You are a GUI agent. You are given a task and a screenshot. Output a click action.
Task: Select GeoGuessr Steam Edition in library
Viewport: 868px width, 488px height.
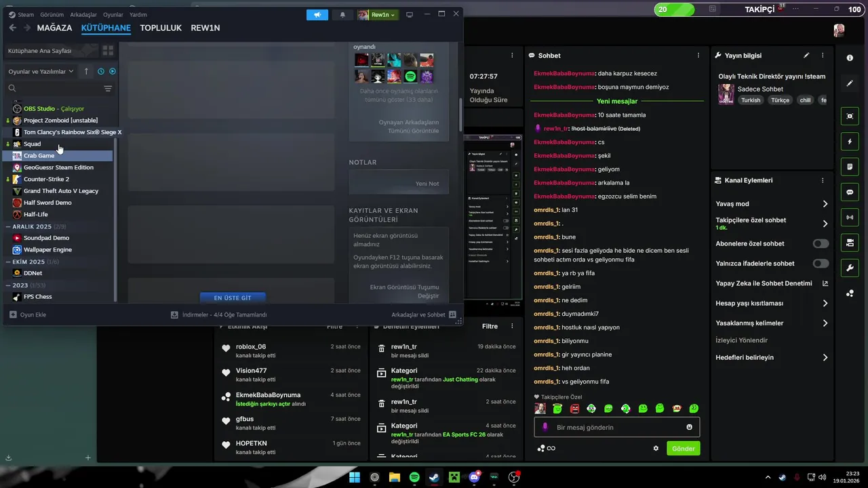coord(59,167)
